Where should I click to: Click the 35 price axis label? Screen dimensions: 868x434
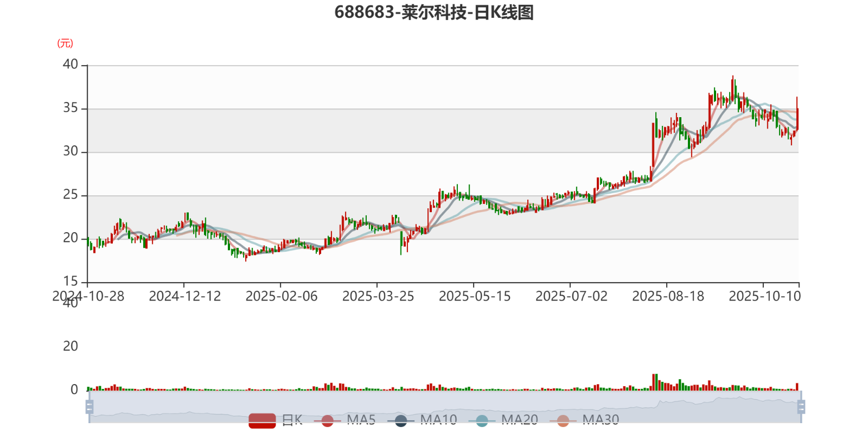point(71,108)
